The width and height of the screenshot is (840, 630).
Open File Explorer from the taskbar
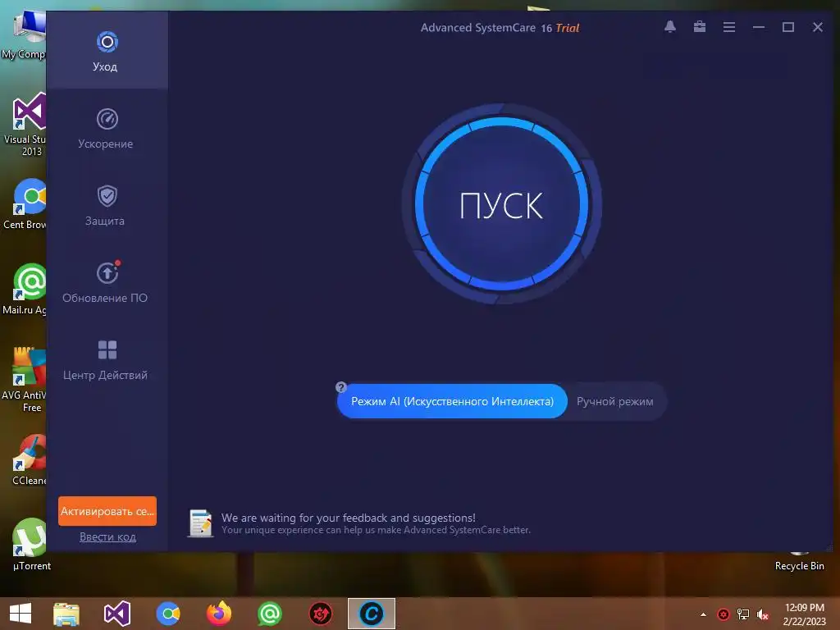pos(66,614)
